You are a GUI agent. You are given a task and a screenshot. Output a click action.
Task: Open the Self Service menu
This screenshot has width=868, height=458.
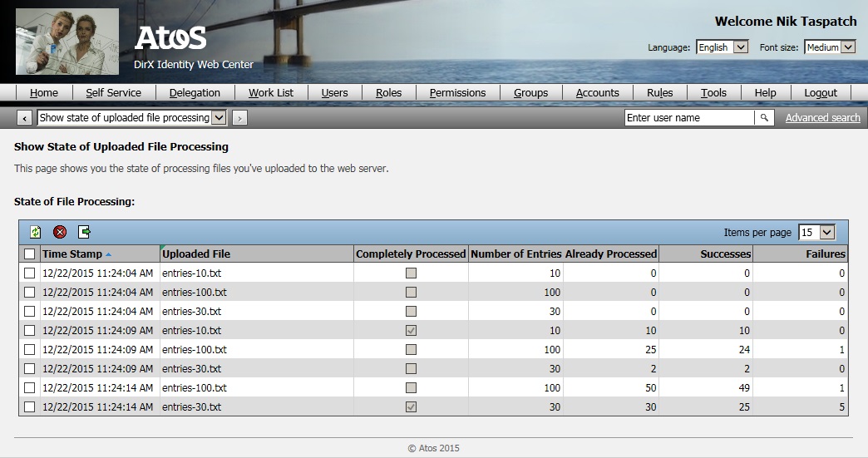tap(113, 93)
